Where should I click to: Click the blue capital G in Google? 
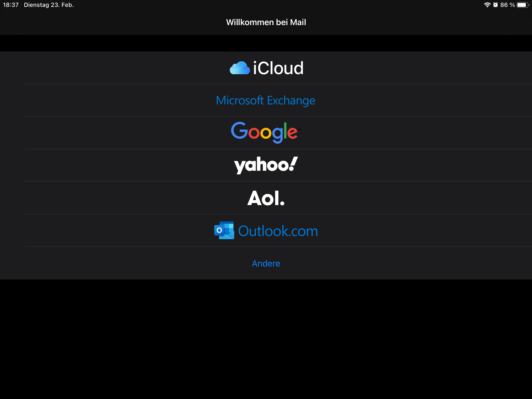tap(239, 131)
